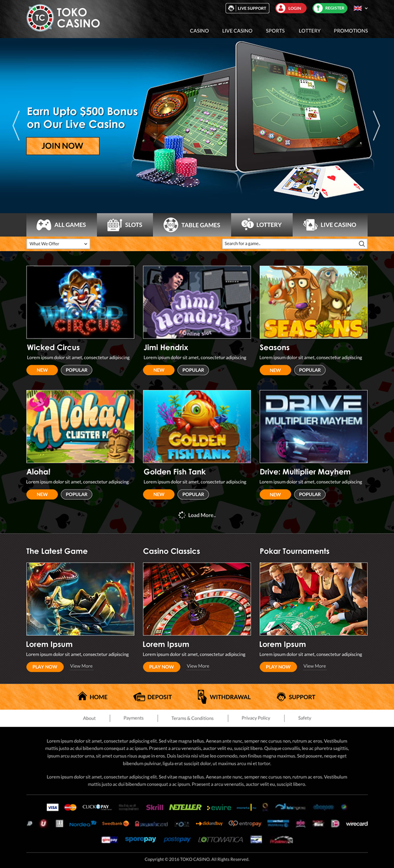Click the Login button
Image resolution: width=394 pixels, height=868 pixels.
290,8
